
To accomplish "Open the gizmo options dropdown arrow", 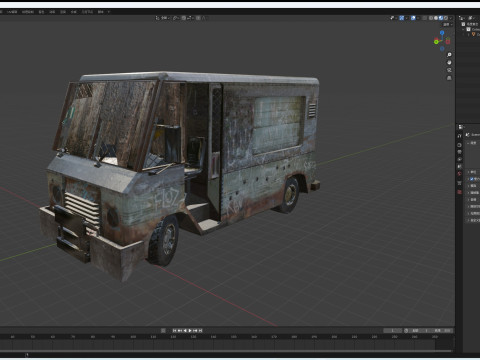I will point(407,18).
